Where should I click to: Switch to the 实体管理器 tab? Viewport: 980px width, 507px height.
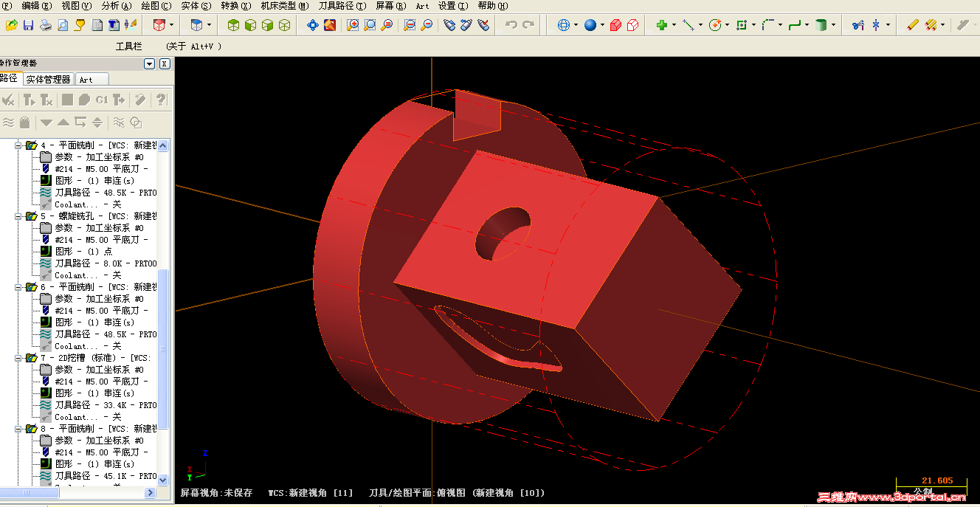pos(48,79)
